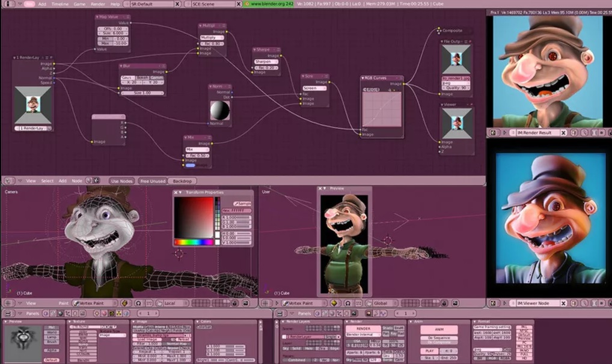Click the red color picker square in Transform Properties
The height and width of the screenshot is (364, 612).
click(194, 217)
